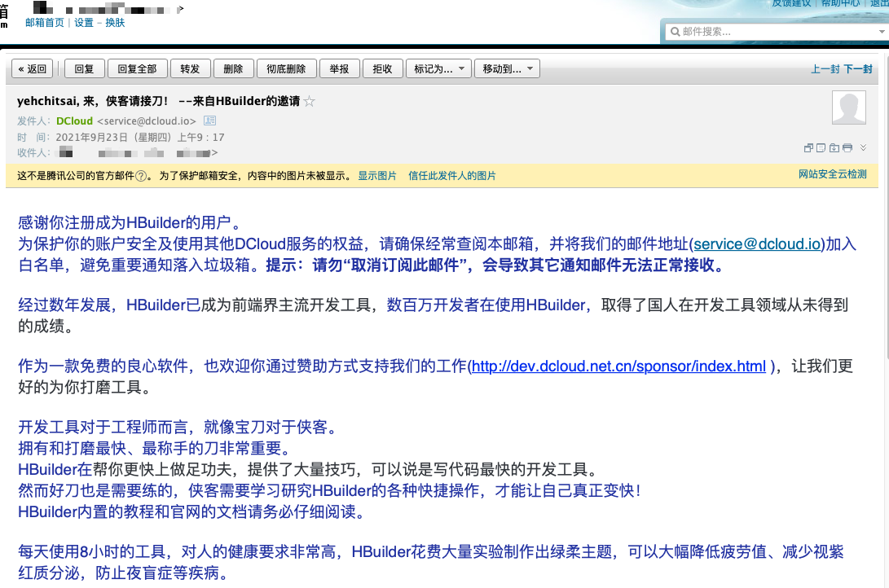Print the email using the printer icon
The image size is (889, 588).
point(847,147)
